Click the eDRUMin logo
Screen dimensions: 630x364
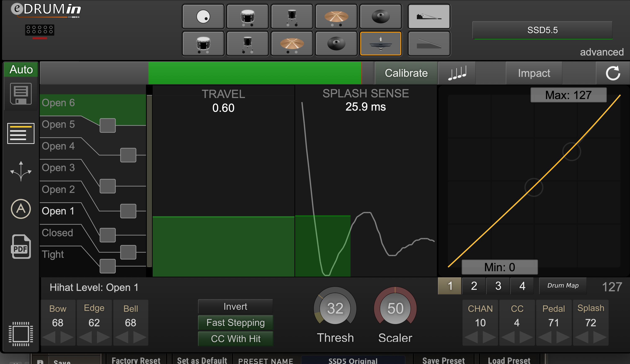46,10
